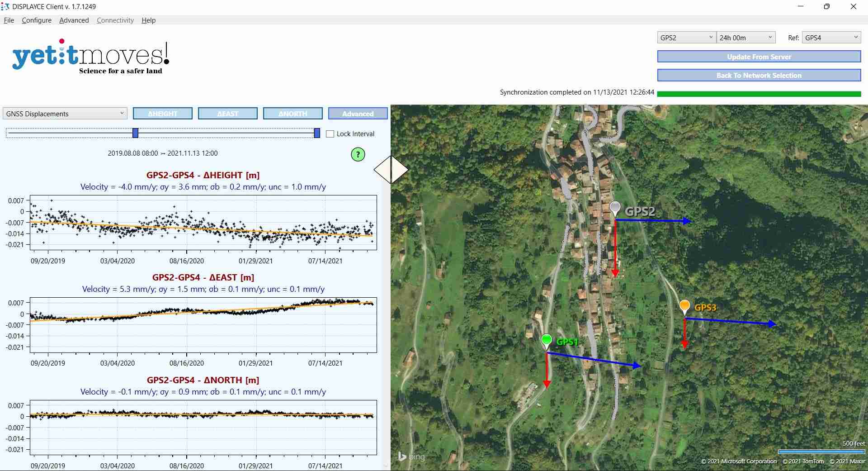Click Back To Network Selection button
This screenshot has width=868, height=471.
[x=759, y=75]
